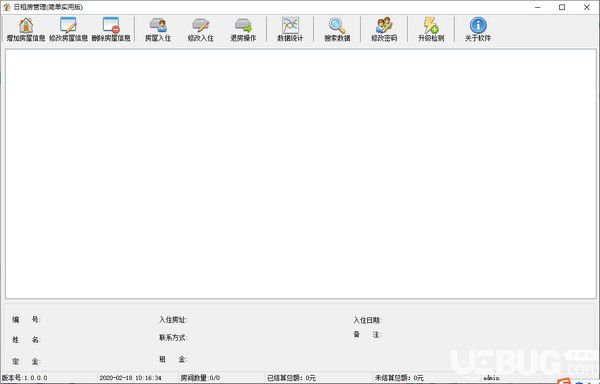
Task: Maximize the 日租房管理 window
Action: [562, 7]
